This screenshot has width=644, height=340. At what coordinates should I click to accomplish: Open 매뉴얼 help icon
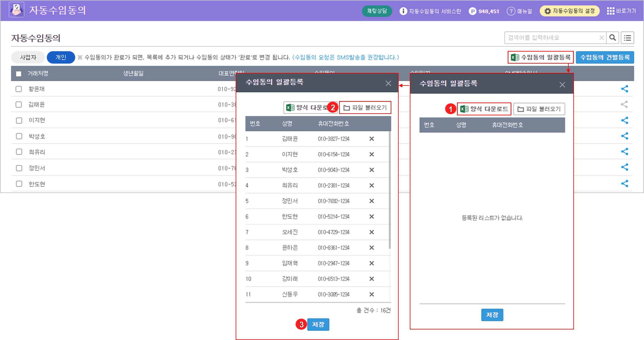(x=511, y=11)
